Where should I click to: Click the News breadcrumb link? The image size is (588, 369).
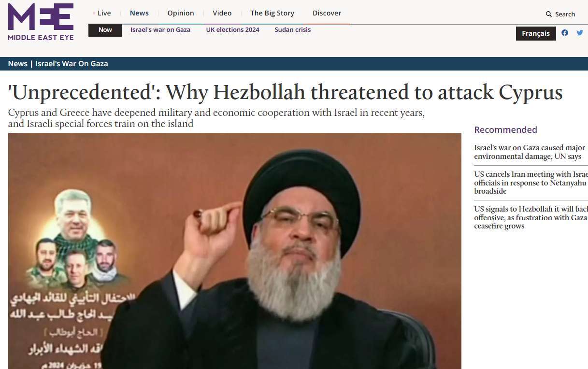(18, 64)
